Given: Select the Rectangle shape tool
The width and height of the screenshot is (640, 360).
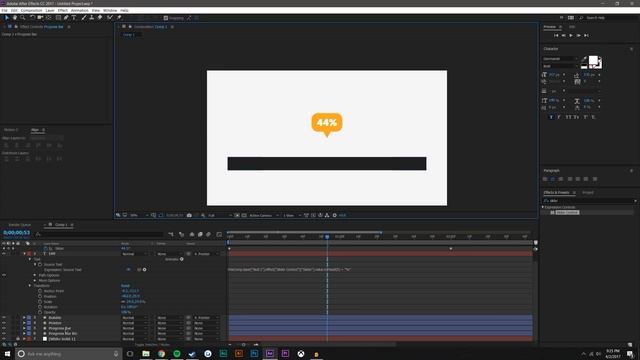Looking at the screenshot, I should (58, 18).
